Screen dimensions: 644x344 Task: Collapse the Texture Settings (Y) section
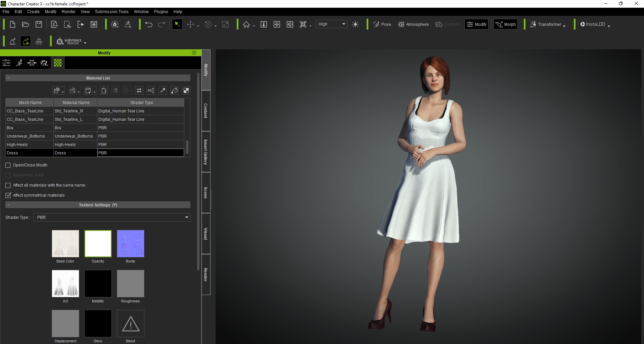8,205
